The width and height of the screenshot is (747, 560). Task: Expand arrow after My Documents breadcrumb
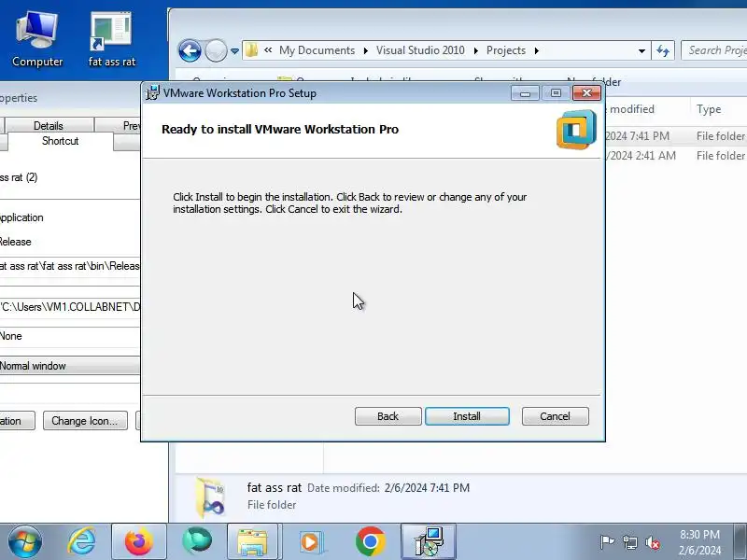point(366,51)
